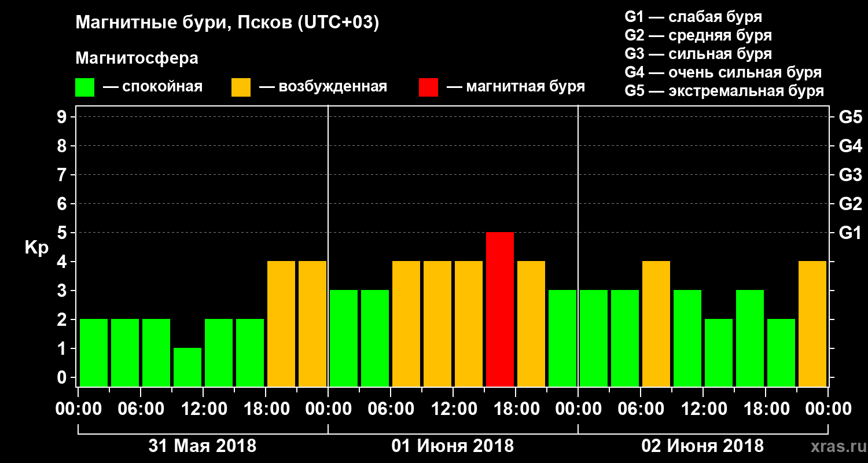868x463 pixels.
Task: Click the 'Магнитосфера' heading
Action: pos(137,58)
